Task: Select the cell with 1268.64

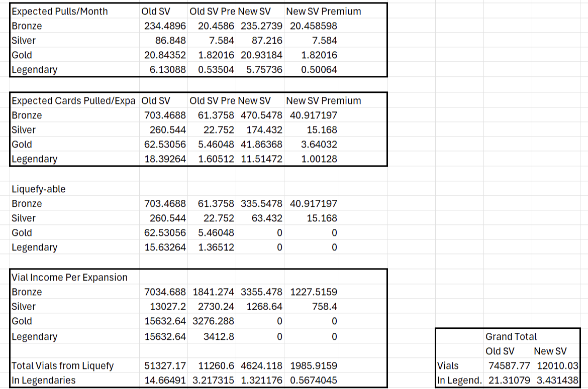Action: tap(260, 307)
